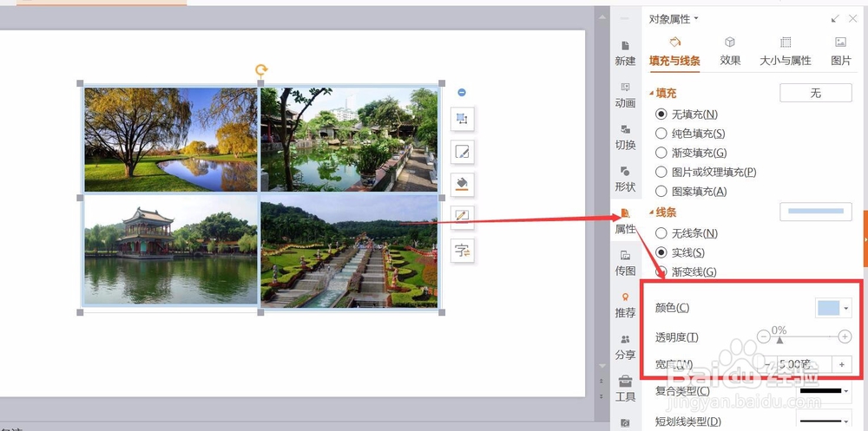868x431 pixels.
Task: Open the line style preset dropdown
Action: [x=815, y=212]
